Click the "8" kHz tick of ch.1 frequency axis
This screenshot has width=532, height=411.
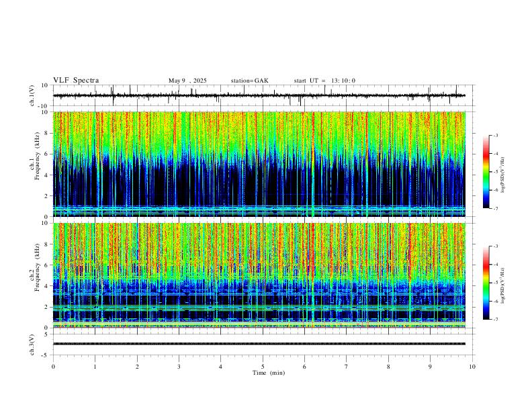(x=46, y=133)
